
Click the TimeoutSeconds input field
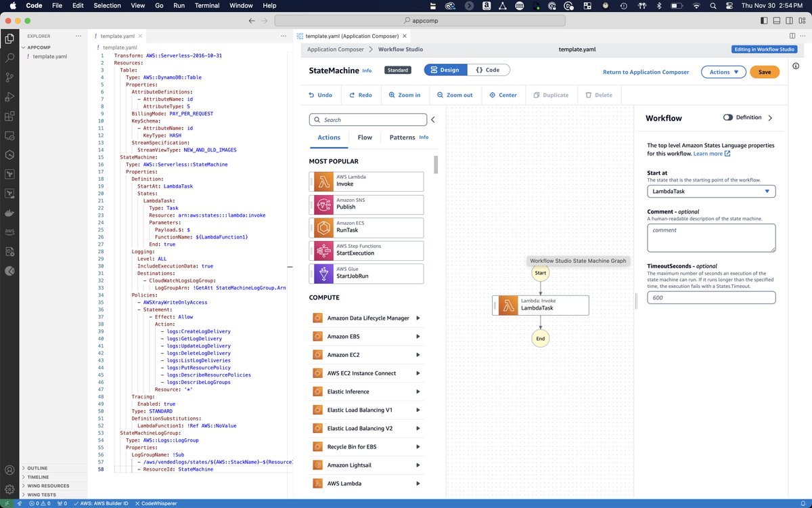[x=711, y=297]
